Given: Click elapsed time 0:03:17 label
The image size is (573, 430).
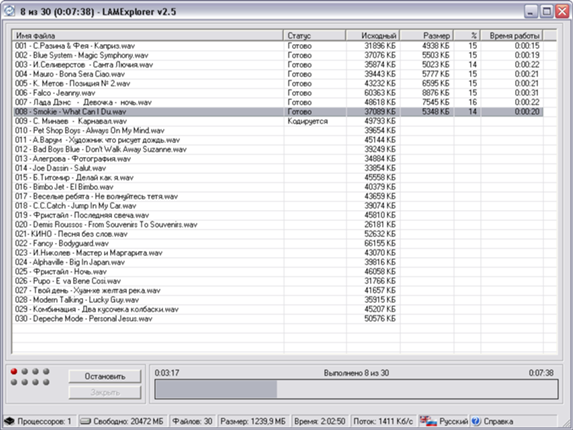Looking at the screenshot, I should point(167,373).
